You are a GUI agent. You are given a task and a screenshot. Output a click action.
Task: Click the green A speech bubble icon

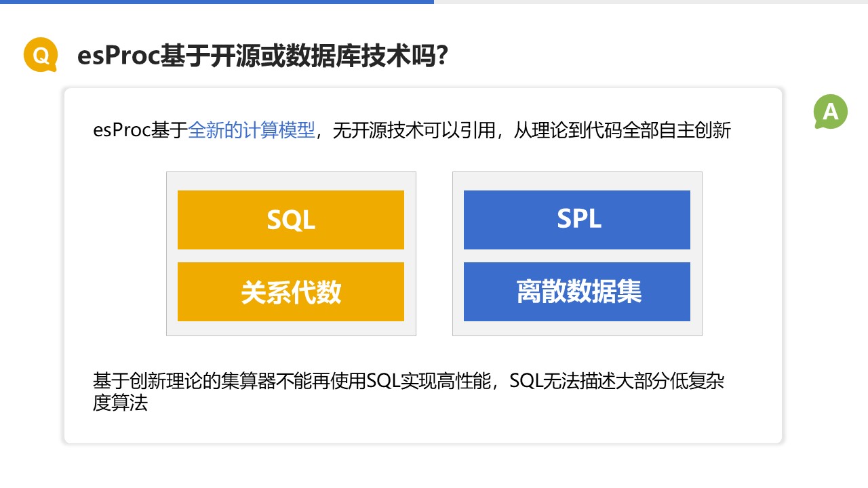(830, 112)
